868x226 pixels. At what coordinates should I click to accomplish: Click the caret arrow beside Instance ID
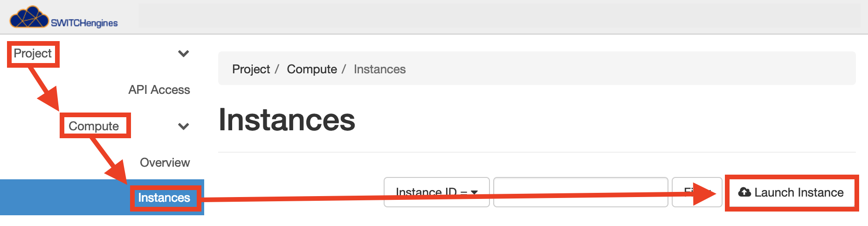tap(474, 192)
